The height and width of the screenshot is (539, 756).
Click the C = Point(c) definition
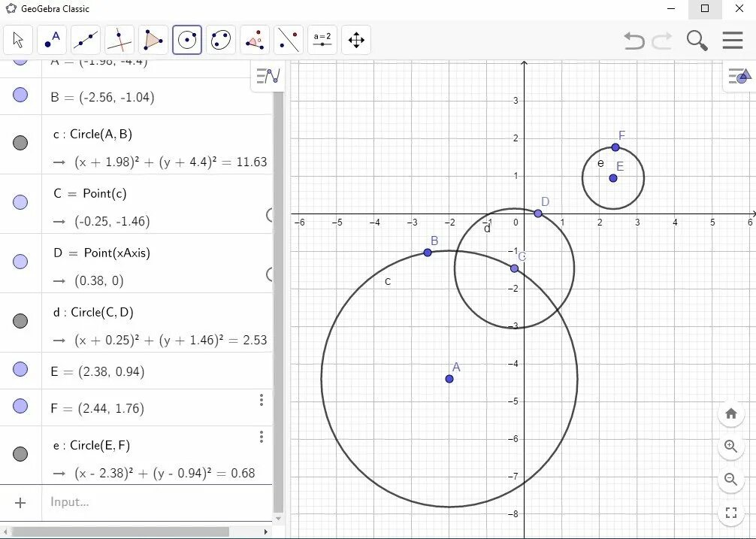pyautogui.click(x=90, y=193)
